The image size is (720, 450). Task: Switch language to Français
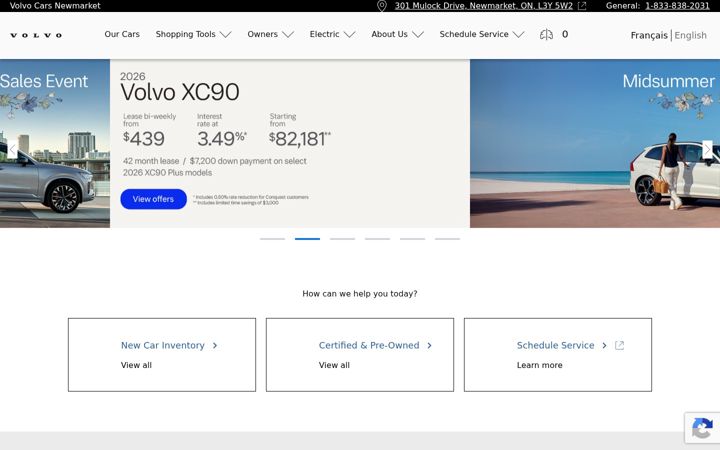[649, 35]
